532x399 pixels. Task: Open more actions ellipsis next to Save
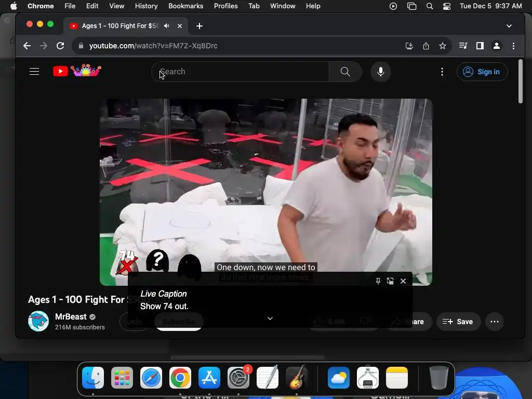[x=495, y=322]
